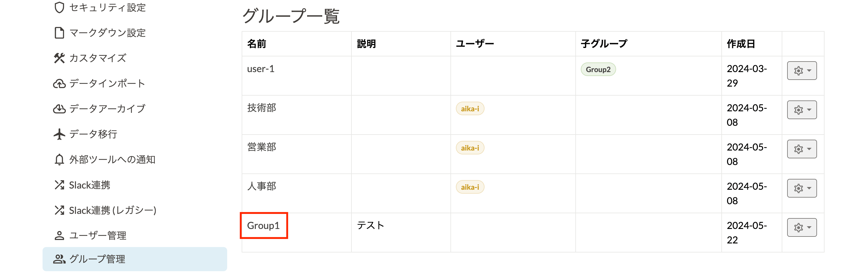
Task: Click the airplane icon beside データ移行
Action: pos(59,134)
